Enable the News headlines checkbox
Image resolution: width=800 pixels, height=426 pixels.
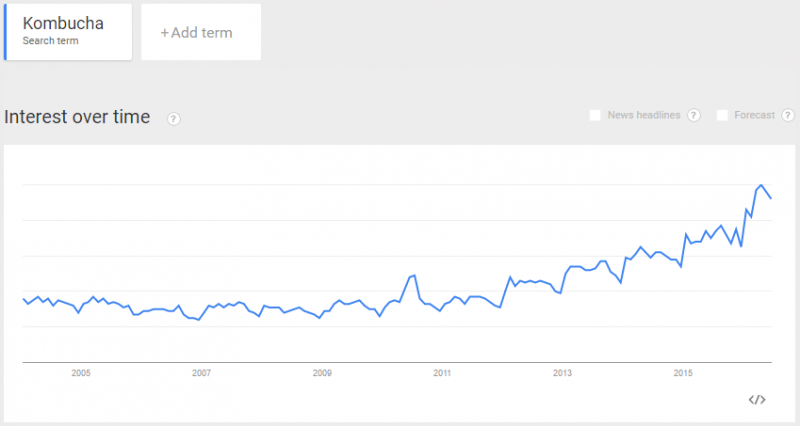595,116
